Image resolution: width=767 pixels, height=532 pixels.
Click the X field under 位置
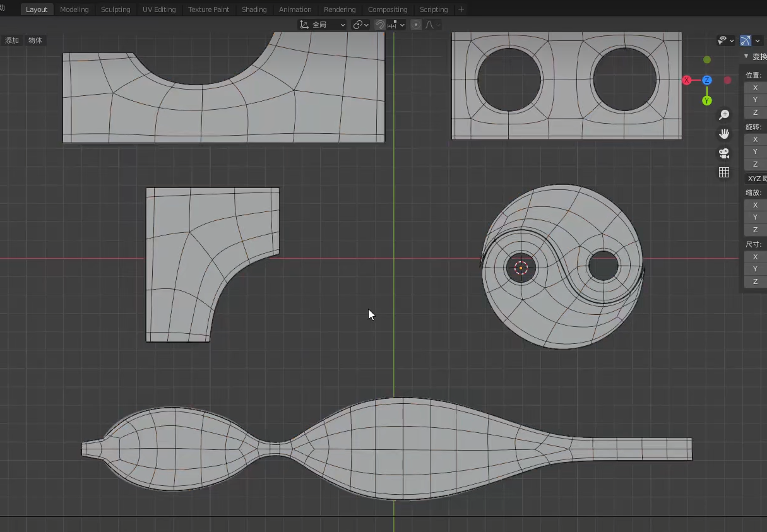pyautogui.click(x=756, y=88)
